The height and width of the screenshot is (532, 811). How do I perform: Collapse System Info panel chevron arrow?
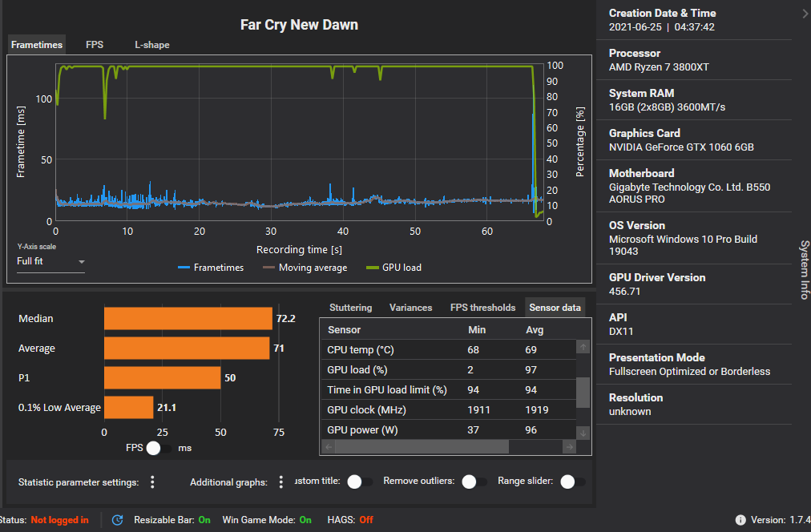pyautogui.click(x=805, y=14)
